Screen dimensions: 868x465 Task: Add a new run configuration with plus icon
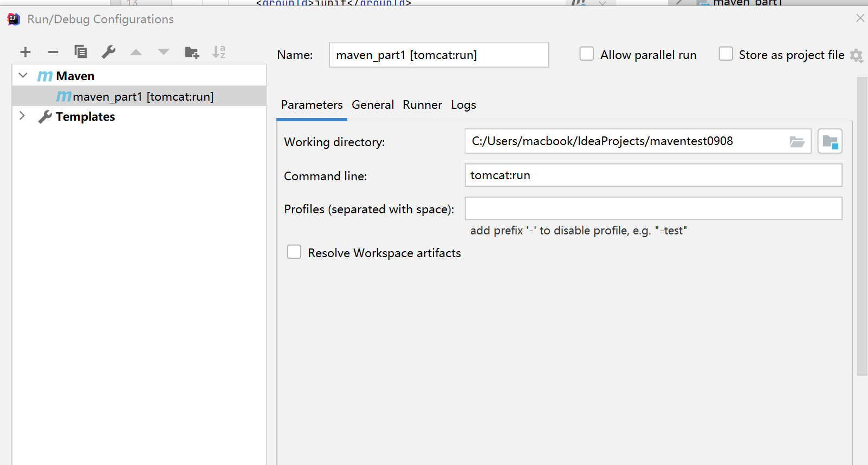pyautogui.click(x=25, y=52)
